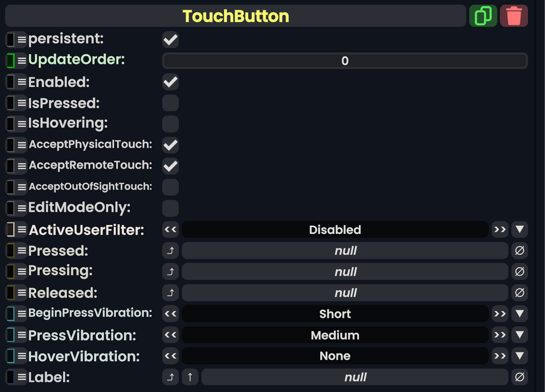Image resolution: width=545 pixels, height=392 pixels.
Task: Click the Ø icon next to Released
Action: point(520,293)
